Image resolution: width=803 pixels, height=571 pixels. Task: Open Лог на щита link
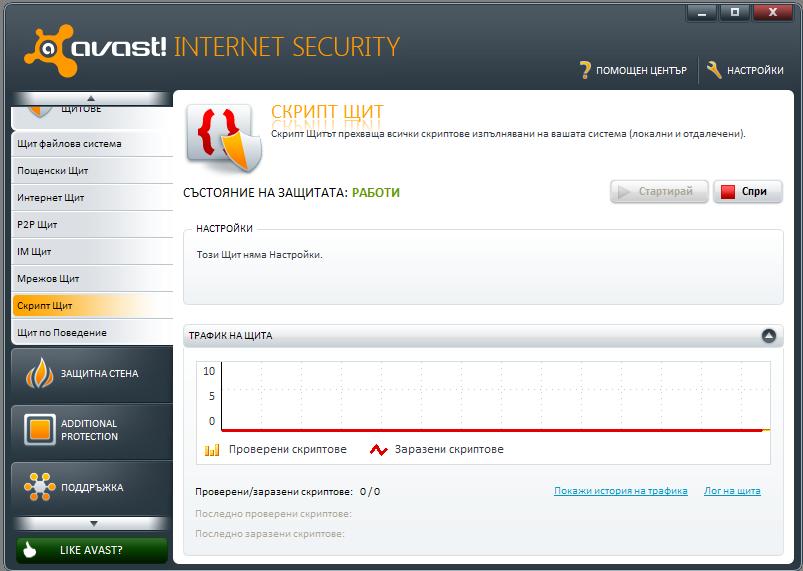click(x=732, y=491)
